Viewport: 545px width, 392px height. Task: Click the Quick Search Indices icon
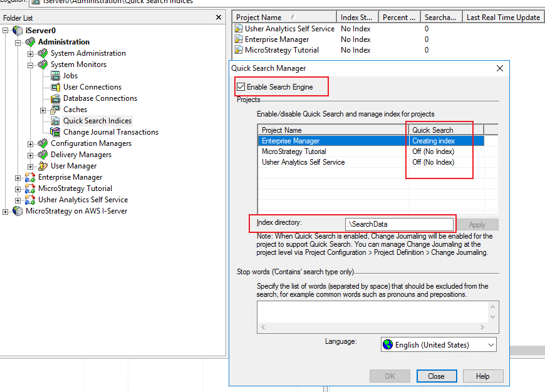pyautogui.click(x=55, y=121)
